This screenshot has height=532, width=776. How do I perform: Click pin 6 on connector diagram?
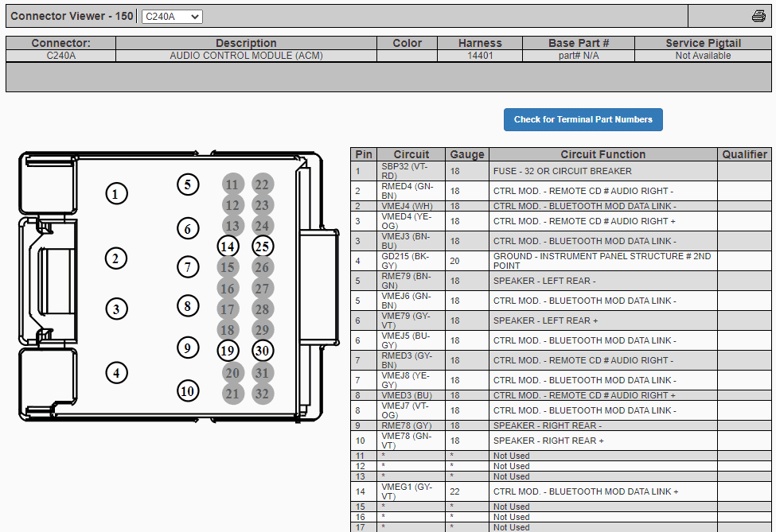point(188,228)
